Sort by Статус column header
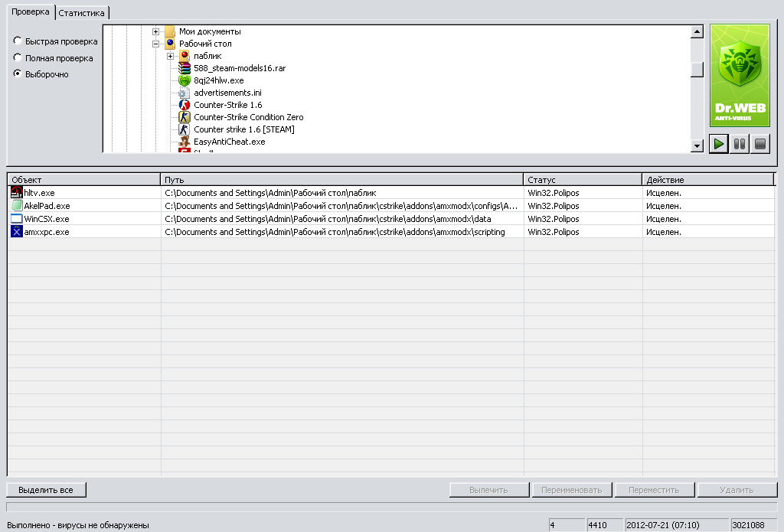This screenshot has width=784, height=532. click(583, 179)
